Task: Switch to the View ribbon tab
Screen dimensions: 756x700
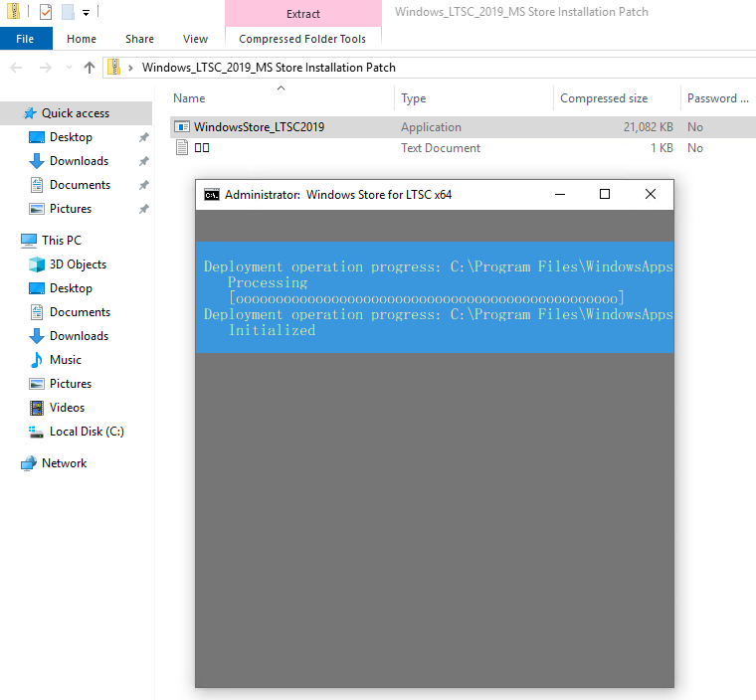Action: 195,39
